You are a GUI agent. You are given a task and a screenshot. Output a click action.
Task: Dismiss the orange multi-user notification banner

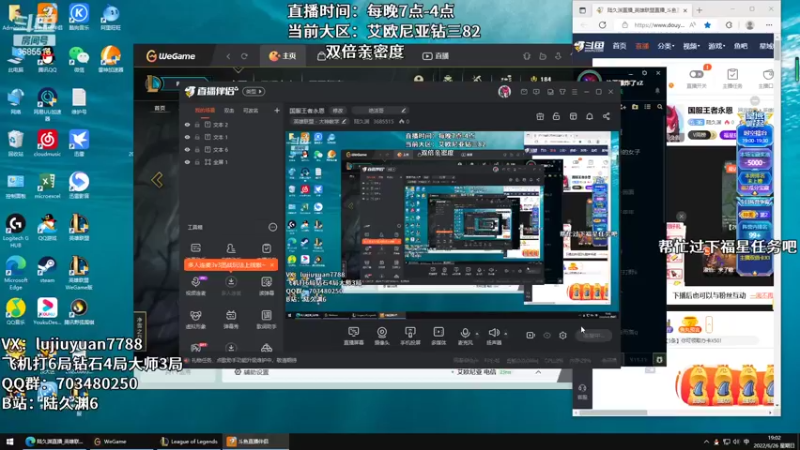272,265
